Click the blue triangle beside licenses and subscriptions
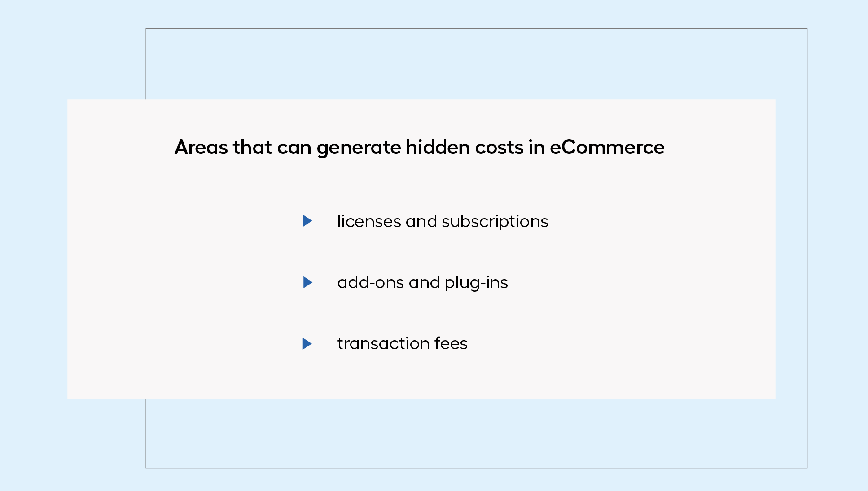868x491 pixels. [307, 221]
